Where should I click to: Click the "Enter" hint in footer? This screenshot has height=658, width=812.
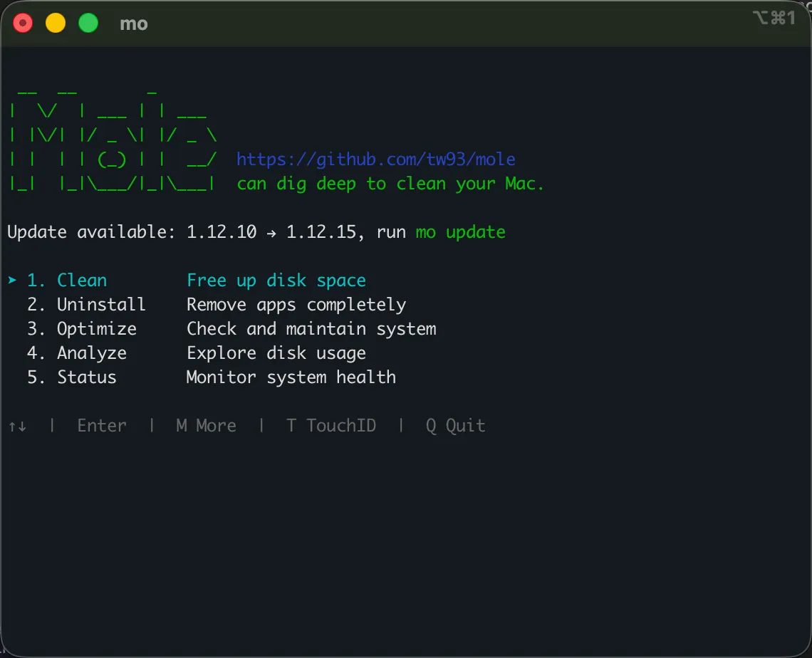tap(102, 426)
